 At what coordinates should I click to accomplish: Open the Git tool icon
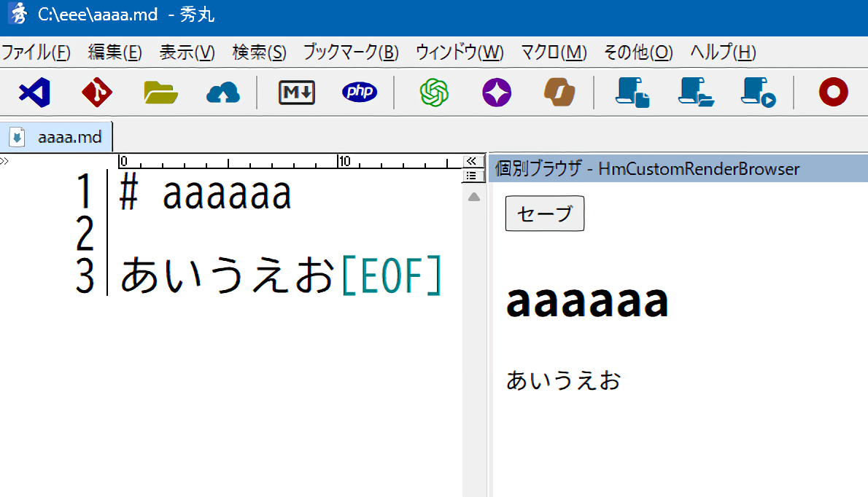click(97, 93)
